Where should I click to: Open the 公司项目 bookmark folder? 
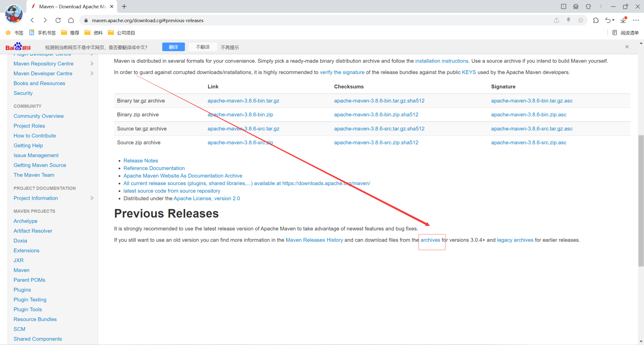click(x=121, y=33)
